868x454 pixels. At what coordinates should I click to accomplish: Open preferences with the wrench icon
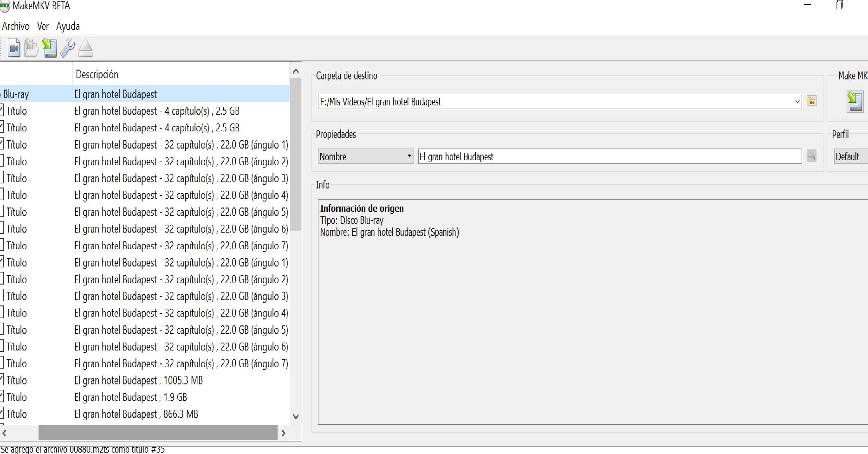tap(68, 48)
